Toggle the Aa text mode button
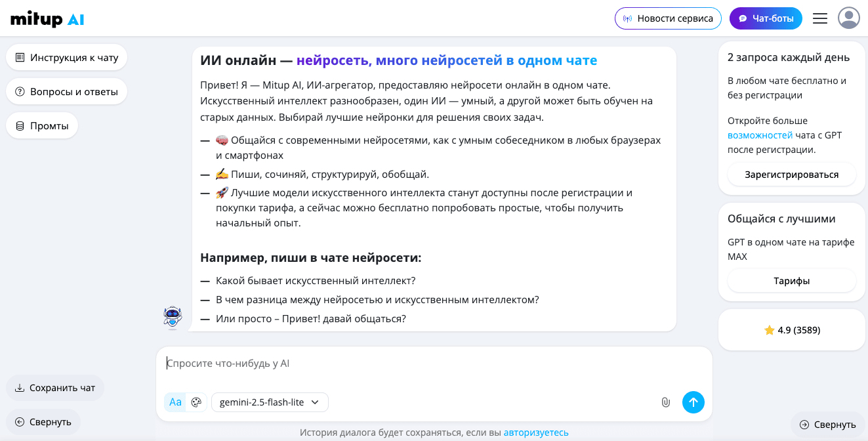The image size is (868, 441). pos(175,402)
